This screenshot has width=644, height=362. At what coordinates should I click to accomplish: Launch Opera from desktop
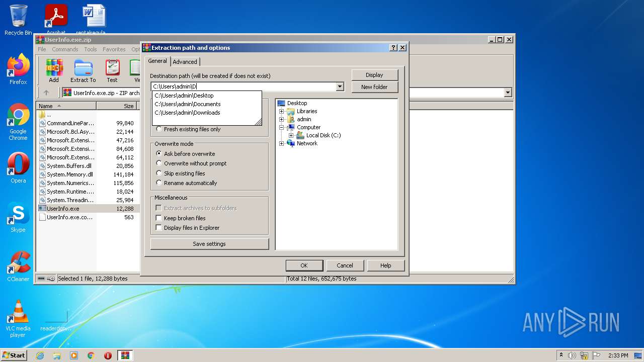coord(18,168)
